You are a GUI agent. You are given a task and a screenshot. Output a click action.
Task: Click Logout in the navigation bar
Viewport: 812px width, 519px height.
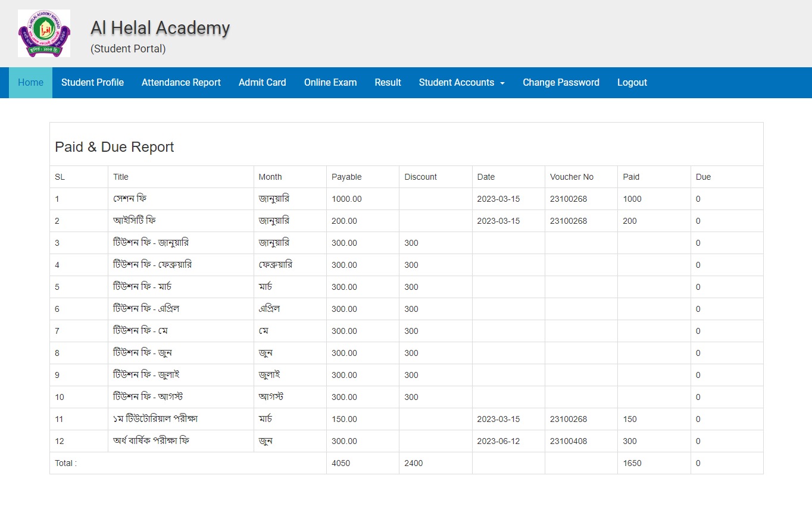pyautogui.click(x=632, y=83)
